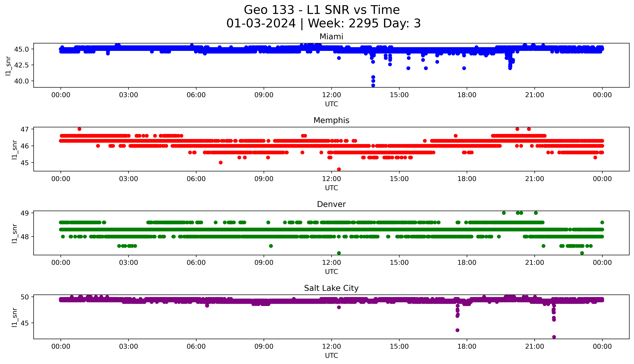The image size is (634, 364).
Task: Click the UTC label under the Memphis plot
Action: tap(331, 188)
